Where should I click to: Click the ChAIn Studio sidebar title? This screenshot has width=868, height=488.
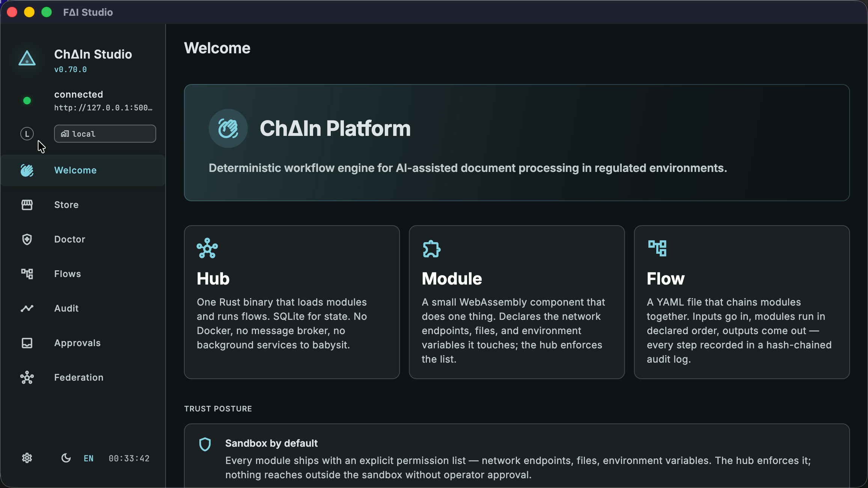(93, 54)
